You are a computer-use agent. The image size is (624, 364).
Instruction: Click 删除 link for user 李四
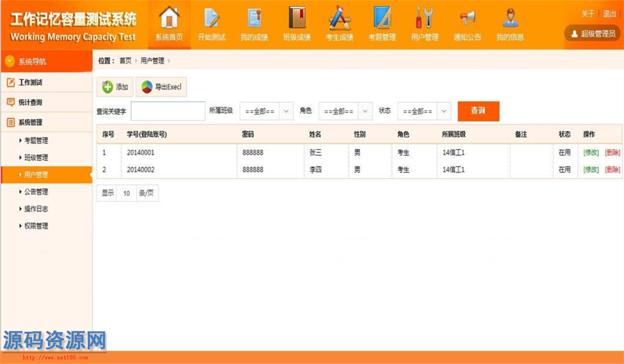(x=613, y=170)
